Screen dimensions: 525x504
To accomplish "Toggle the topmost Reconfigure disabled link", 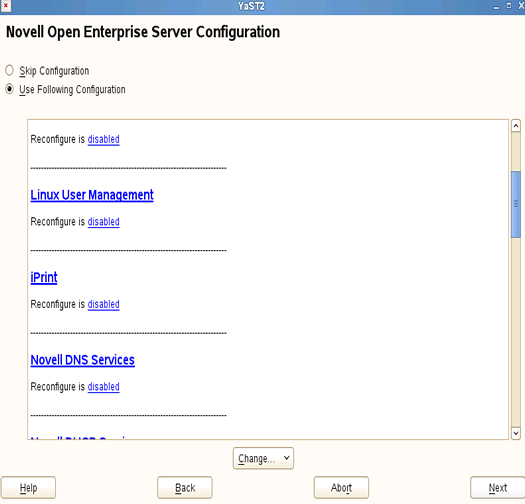I will click(x=103, y=139).
